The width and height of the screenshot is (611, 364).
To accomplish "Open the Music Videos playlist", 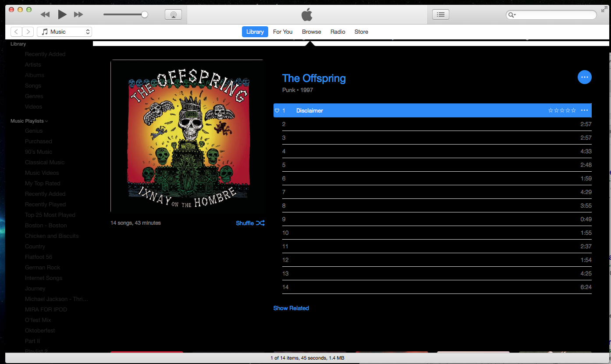I will [x=42, y=173].
